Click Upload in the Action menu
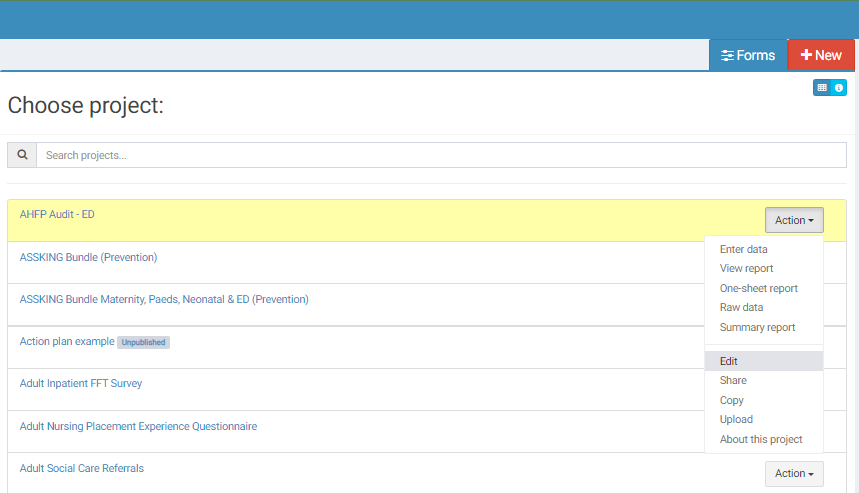The image size is (859, 493). pos(736,419)
